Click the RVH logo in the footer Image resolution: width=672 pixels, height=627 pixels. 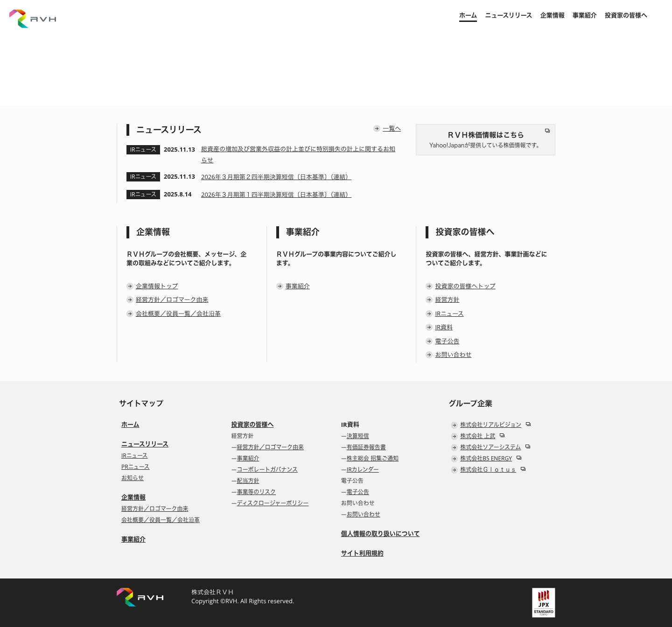140,596
